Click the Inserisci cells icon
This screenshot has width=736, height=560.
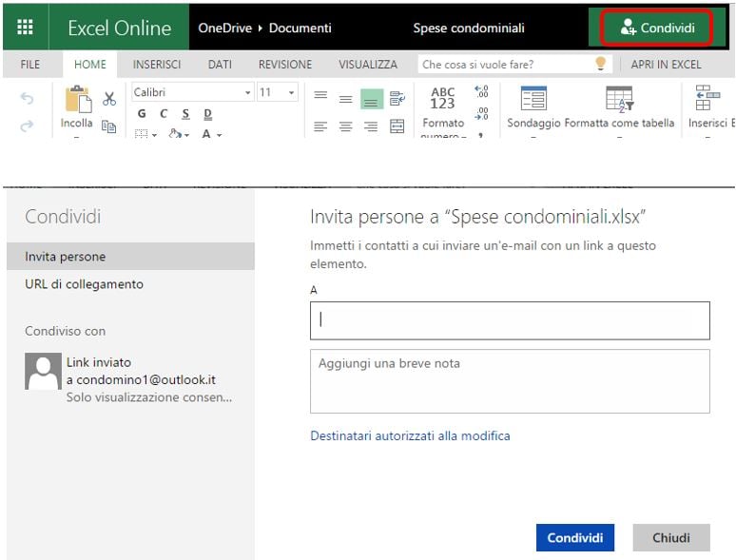click(707, 98)
